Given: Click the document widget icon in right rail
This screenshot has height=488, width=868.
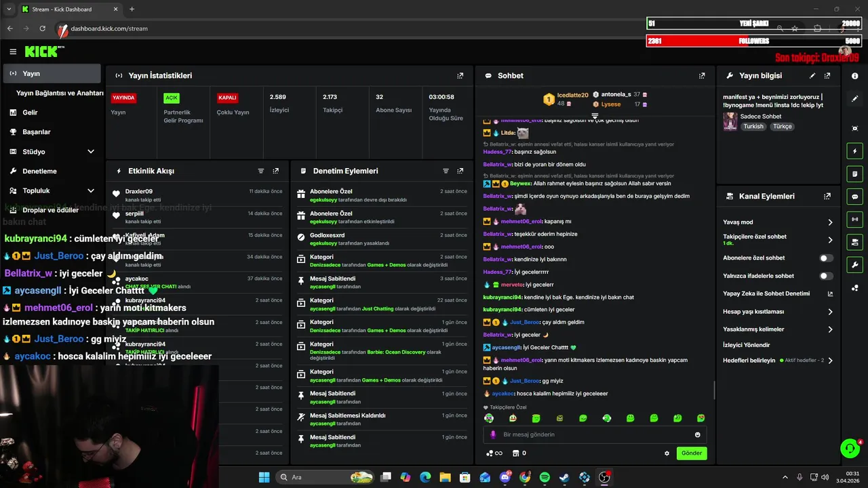Looking at the screenshot, I should click(855, 174).
